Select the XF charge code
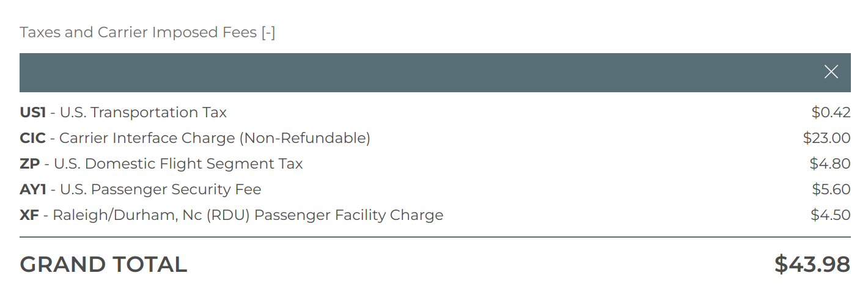Image resolution: width=868 pixels, height=303 pixels. click(29, 215)
